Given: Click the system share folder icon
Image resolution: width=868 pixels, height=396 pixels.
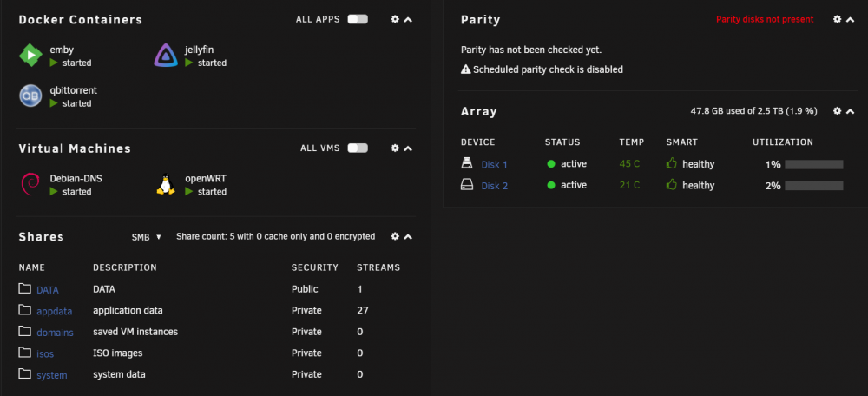Looking at the screenshot, I should click(24, 373).
